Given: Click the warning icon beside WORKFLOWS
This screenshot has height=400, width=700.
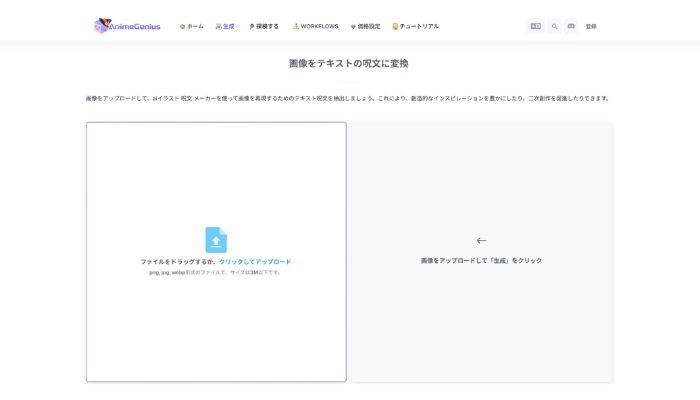Looking at the screenshot, I should (x=296, y=26).
